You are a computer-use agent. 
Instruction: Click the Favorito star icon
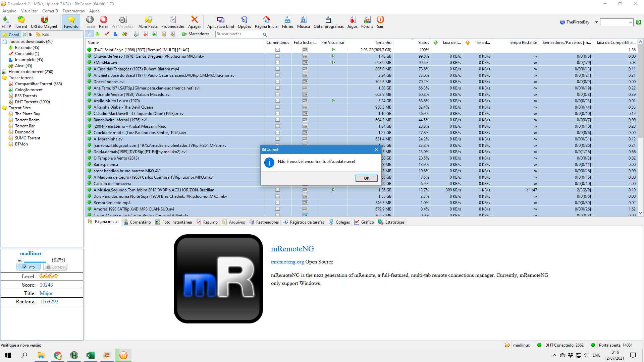point(71,20)
